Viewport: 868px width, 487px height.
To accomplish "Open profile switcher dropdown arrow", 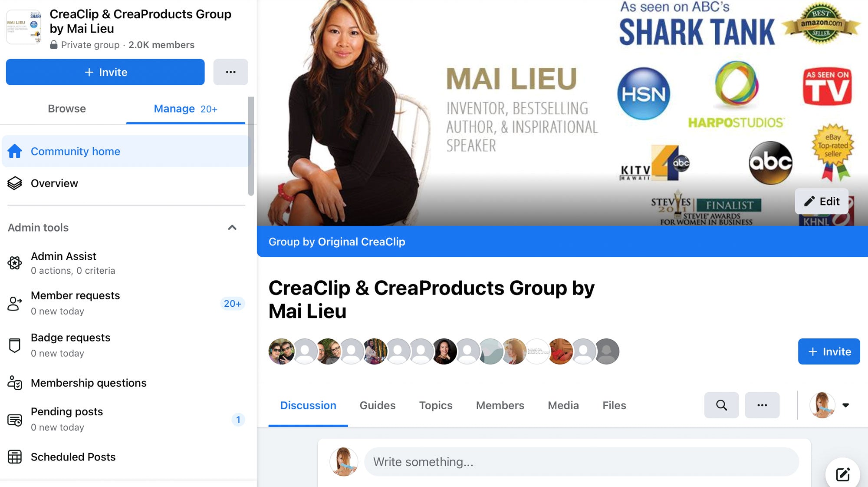I will [x=845, y=405].
